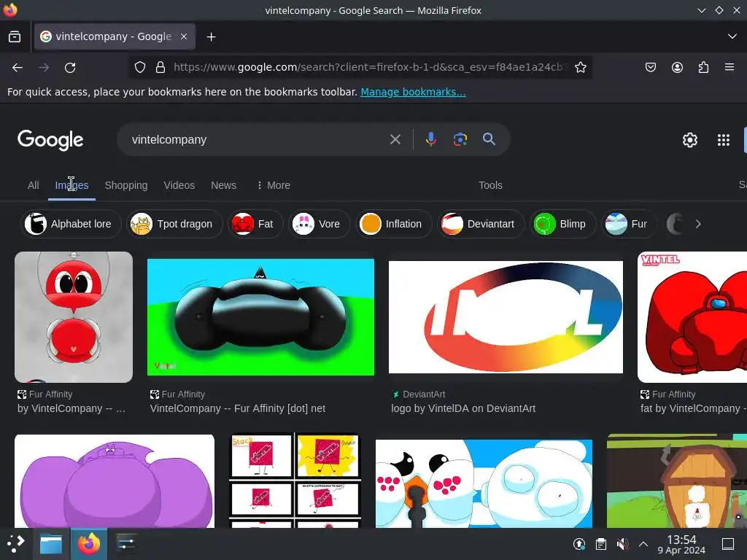Search by image with Google Lens
The height and width of the screenshot is (560, 747).
pos(460,139)
